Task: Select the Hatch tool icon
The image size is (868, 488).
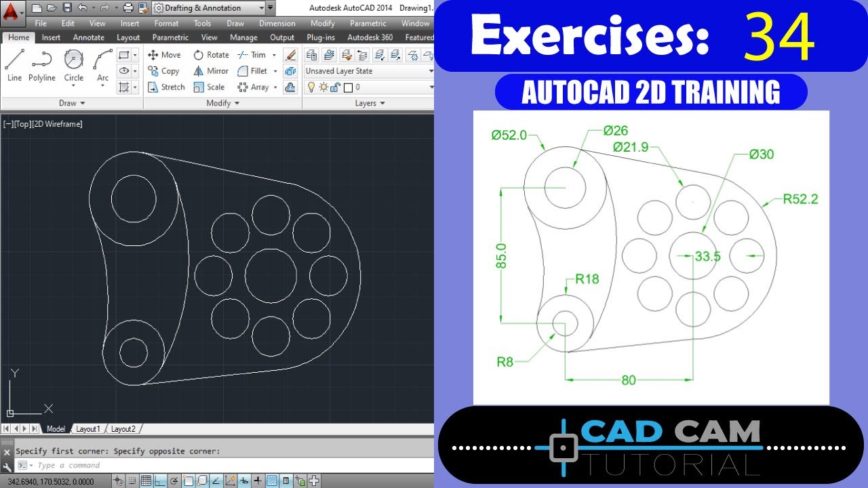Action: point(123,87)
